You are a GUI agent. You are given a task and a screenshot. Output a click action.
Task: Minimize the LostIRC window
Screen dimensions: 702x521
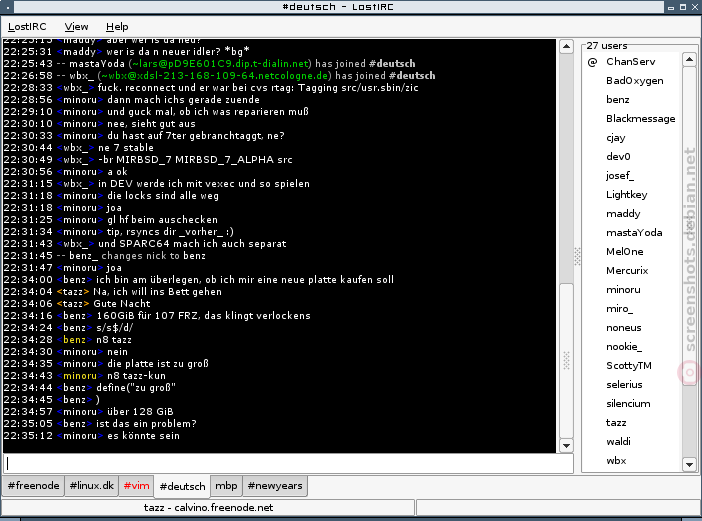coord(671,7)
